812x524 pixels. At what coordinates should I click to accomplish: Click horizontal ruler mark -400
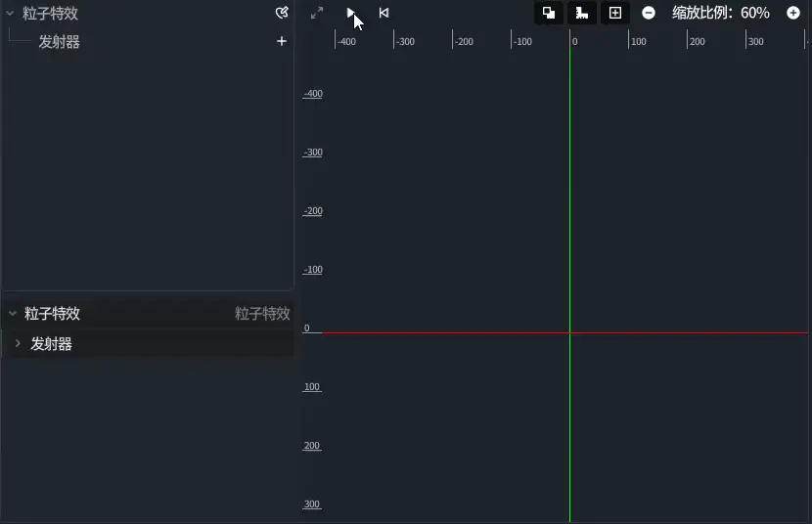click(x=346, y=41)
